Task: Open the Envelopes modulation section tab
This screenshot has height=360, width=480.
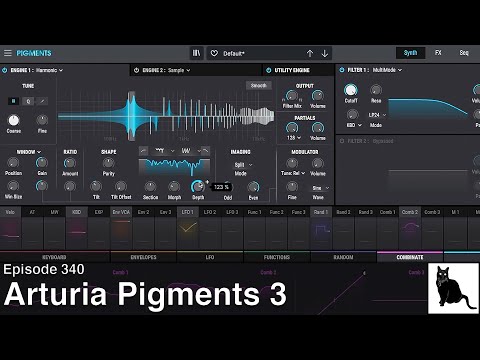Action: (x=143, y=257)
